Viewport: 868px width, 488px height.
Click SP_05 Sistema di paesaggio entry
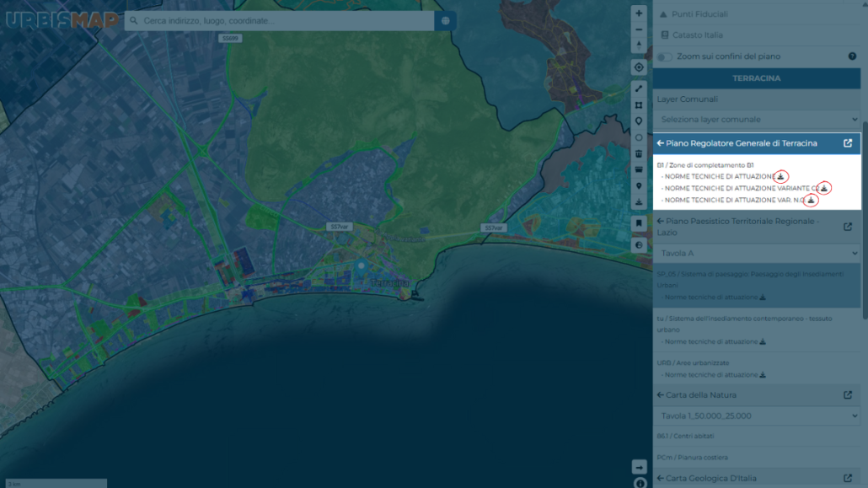(750, 280)
